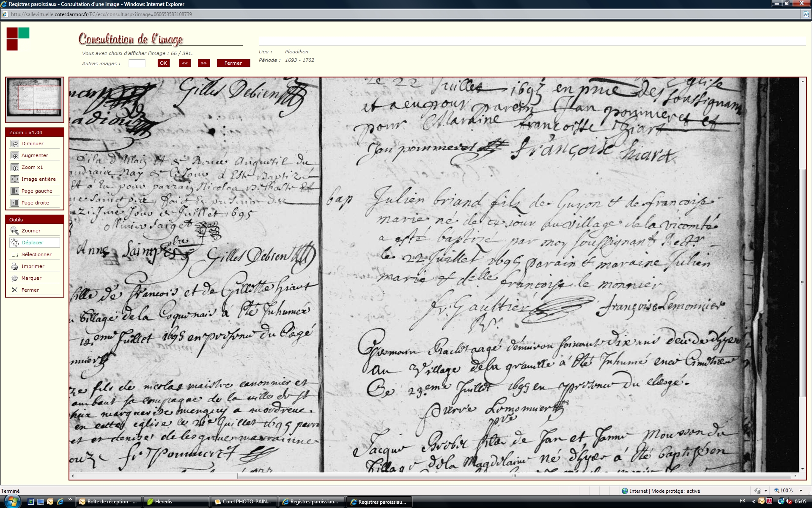Reset view with Zoom x1
Screen dimensions: 812x508
[x=15, y=168]
